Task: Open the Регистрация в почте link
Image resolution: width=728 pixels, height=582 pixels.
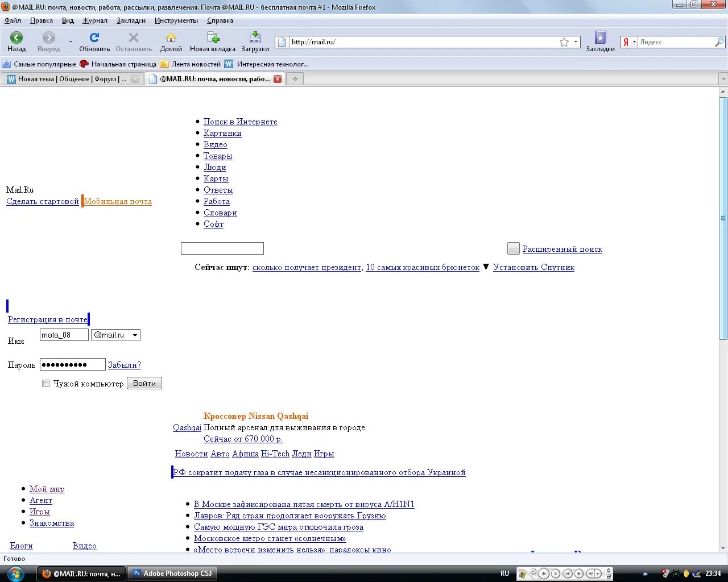Action: click(48, 319)
